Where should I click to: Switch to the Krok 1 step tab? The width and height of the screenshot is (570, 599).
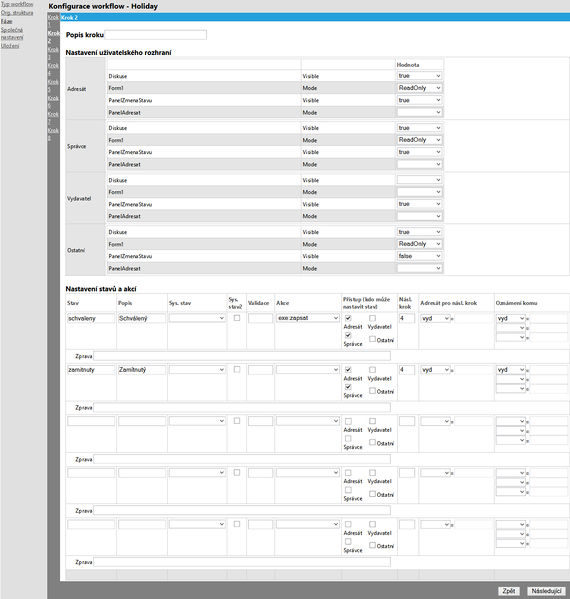[x=53, y=21]
